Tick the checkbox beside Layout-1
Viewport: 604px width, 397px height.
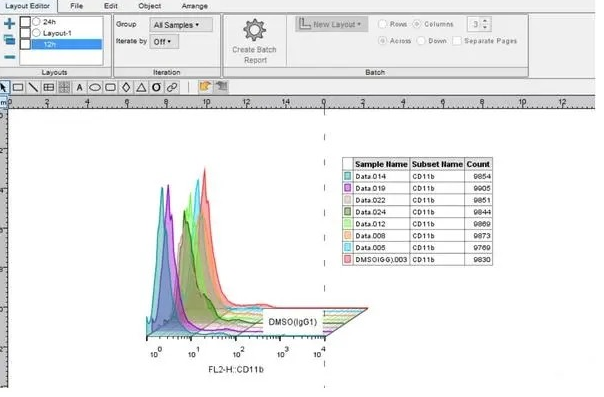pos(25,33)
